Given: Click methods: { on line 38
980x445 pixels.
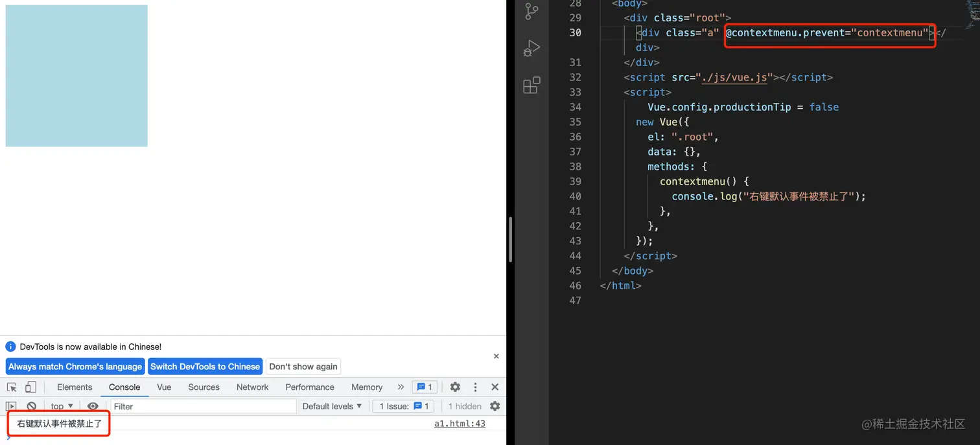Looking at the screenshot, I should click(677, 166).
